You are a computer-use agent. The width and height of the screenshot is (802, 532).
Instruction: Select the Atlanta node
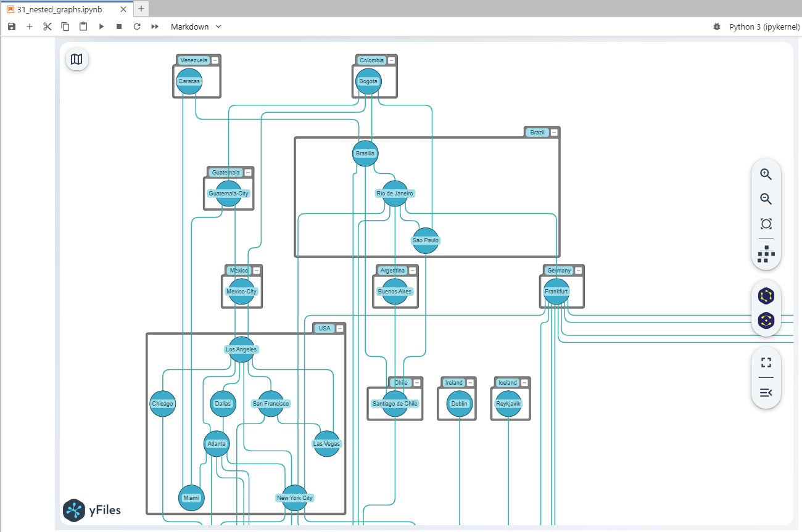(x=217, y=444)
